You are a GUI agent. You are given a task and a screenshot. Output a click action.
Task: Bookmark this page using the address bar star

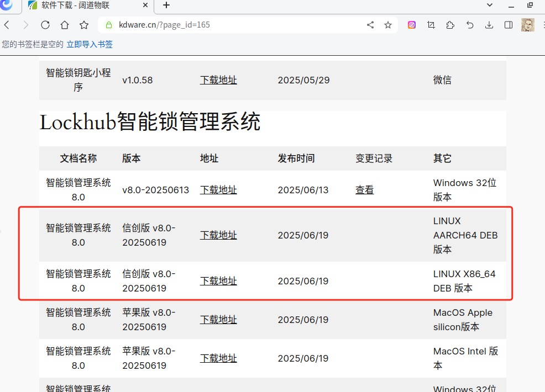(388, 25)
